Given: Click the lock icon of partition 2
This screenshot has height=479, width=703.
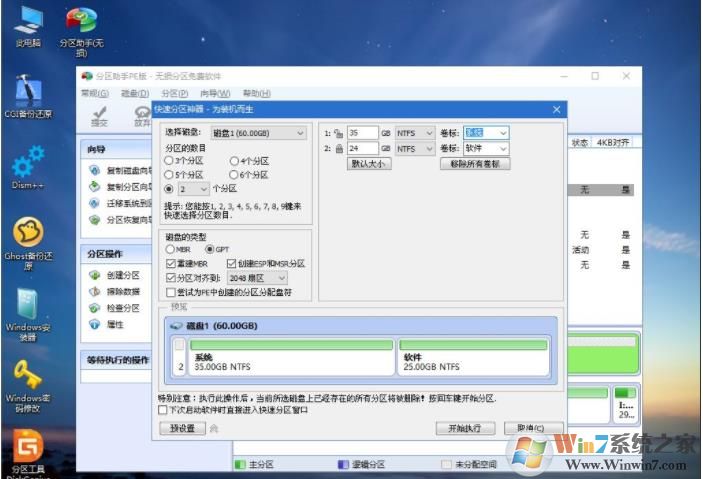Looking at the screenshot, I should click(x=339, y=148).
